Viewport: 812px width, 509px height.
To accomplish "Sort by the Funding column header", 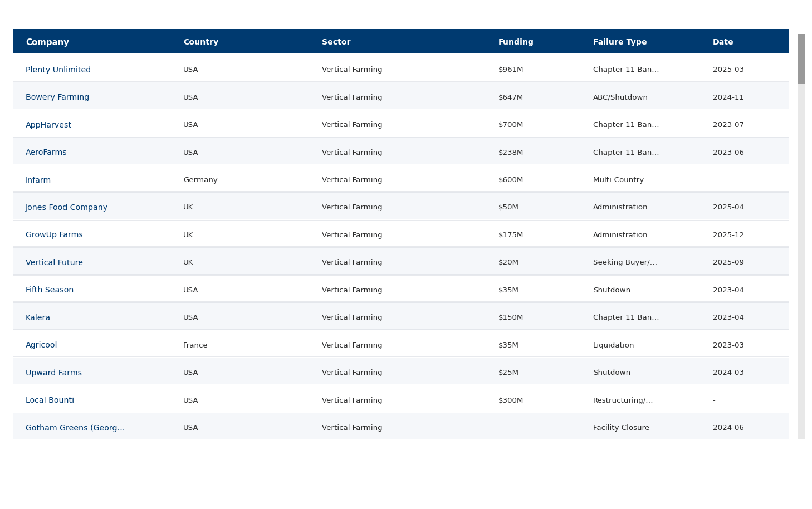I will coord(516,42).
